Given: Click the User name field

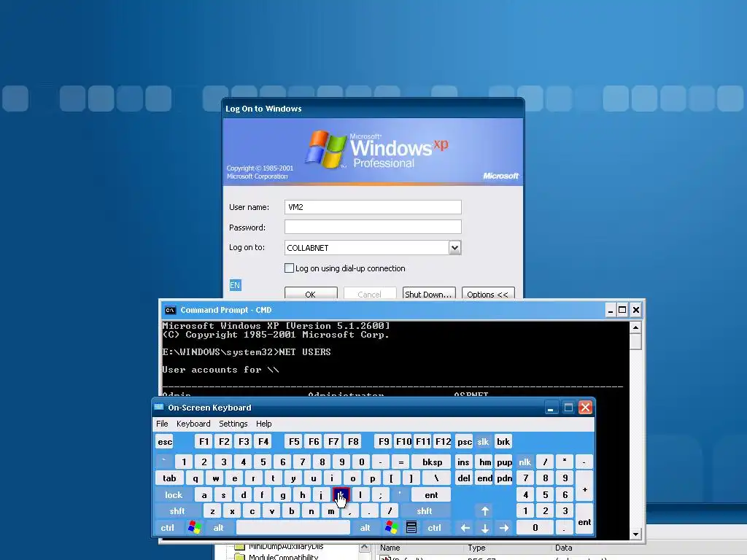Looking at the screenshot, I should point(373,207).
